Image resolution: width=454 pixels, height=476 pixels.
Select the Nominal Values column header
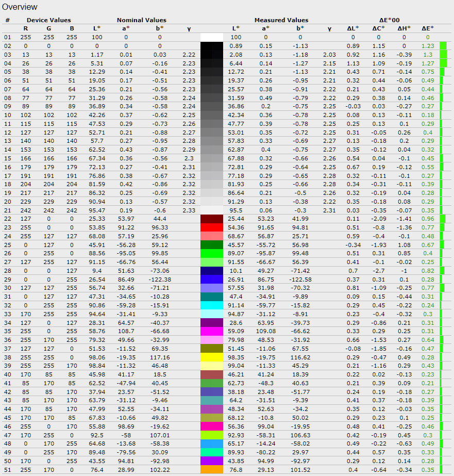(142, 20)
